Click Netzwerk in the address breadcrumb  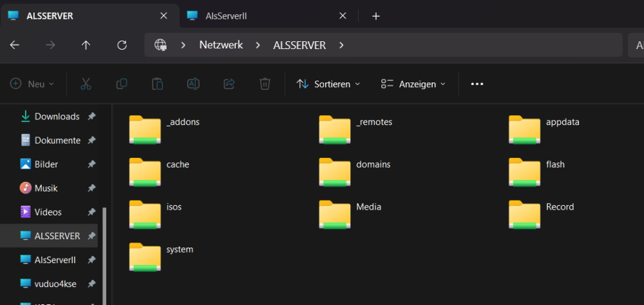221,45
